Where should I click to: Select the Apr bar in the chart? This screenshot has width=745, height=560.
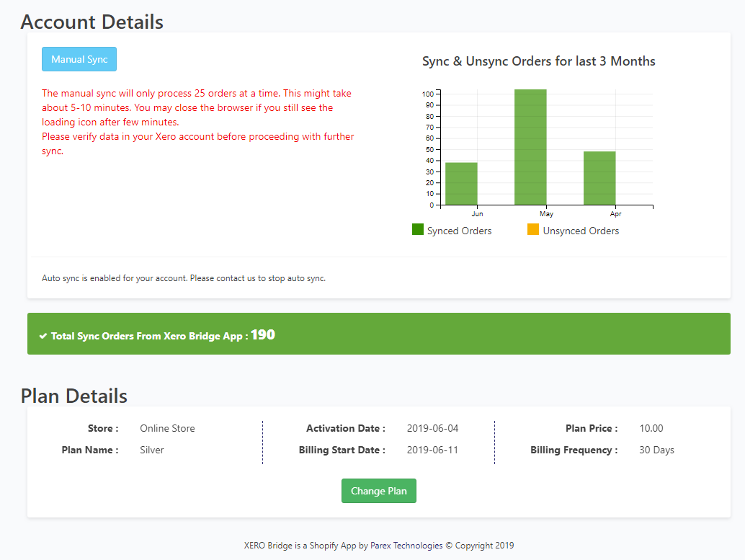click(599, 178)
